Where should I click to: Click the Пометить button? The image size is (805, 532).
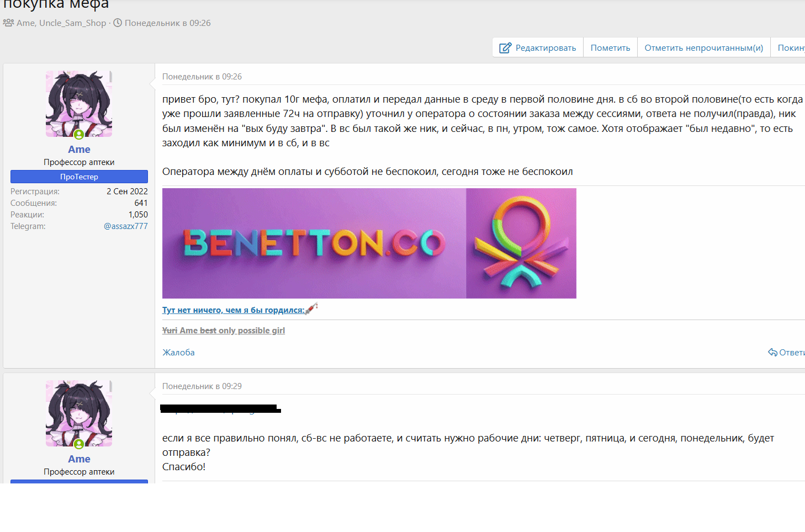click(x=610, y=48)
